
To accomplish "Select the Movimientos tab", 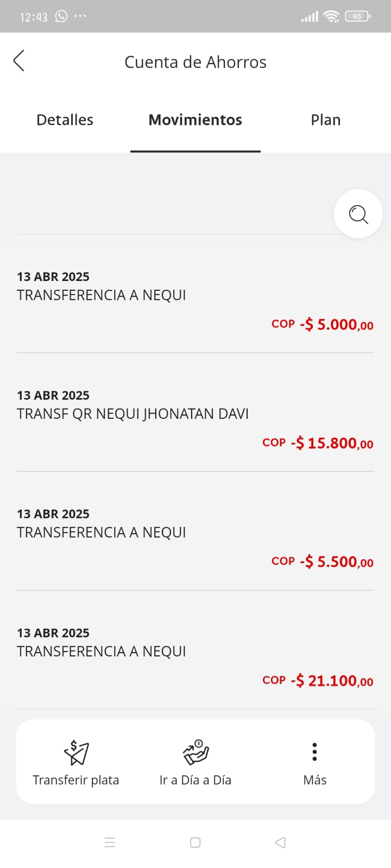I will click(195, 120).
